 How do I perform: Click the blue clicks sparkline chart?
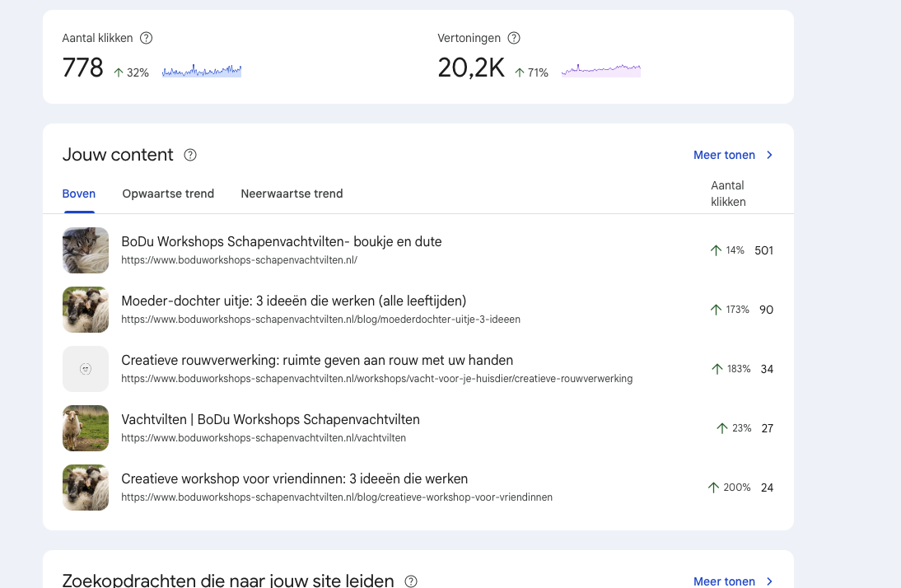(202, 71)
